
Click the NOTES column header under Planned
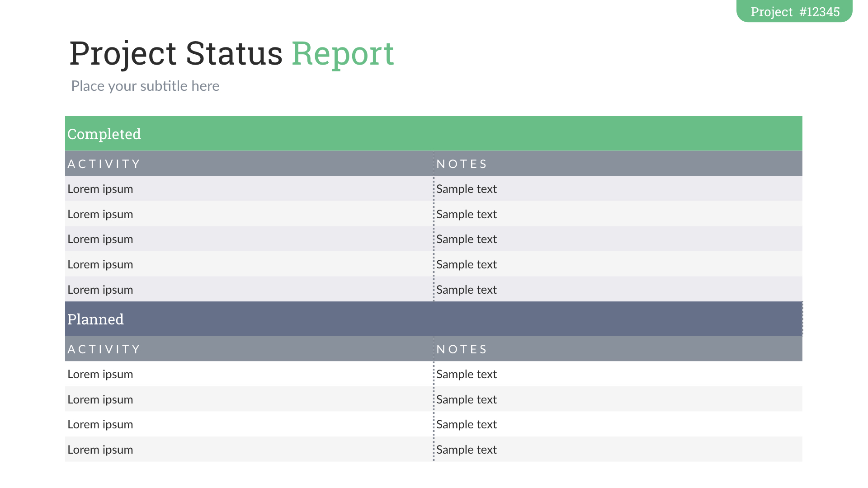point(462,348)
